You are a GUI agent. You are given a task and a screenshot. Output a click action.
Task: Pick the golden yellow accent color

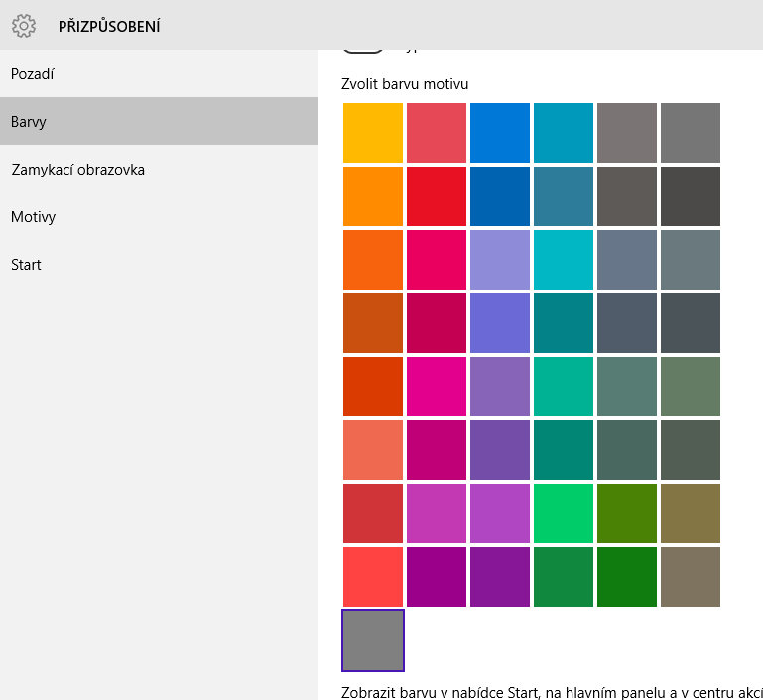[x=373, y=133]
